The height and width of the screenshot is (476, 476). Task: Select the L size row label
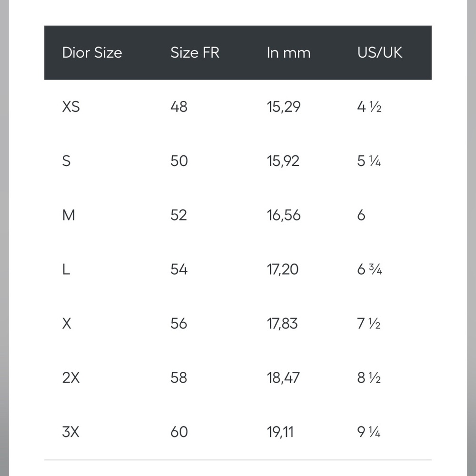pyautogui.click(x=66, y=269)
